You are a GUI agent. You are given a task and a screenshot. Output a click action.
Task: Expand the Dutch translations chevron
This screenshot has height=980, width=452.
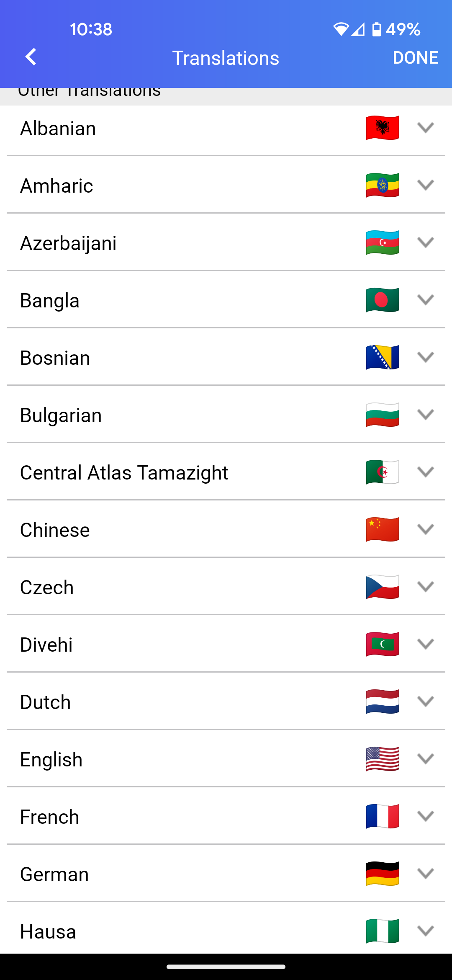pos(425,701)
